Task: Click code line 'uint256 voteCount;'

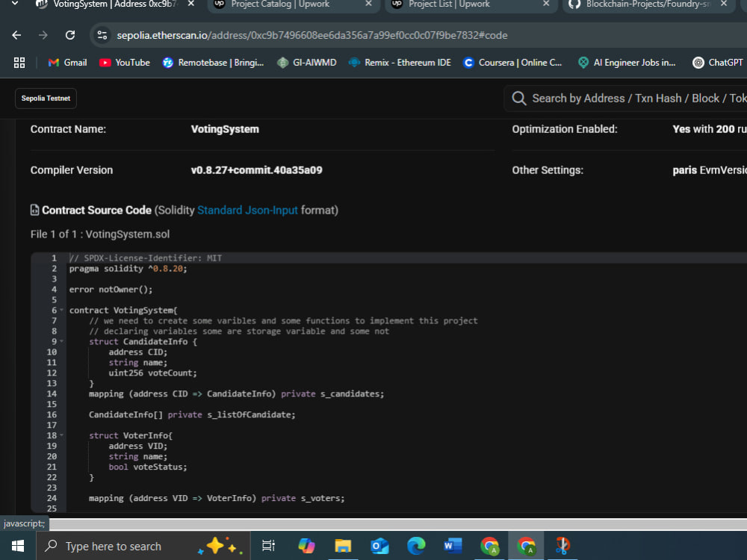Action: [x=152, y=373]
